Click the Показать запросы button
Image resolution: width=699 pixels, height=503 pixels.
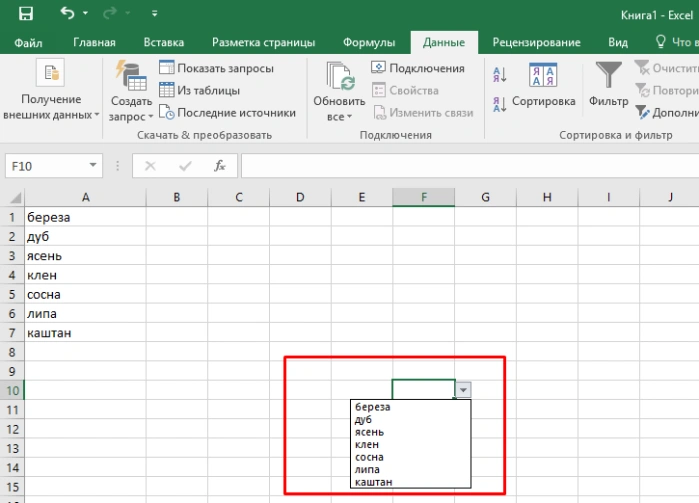pos(217,68)
